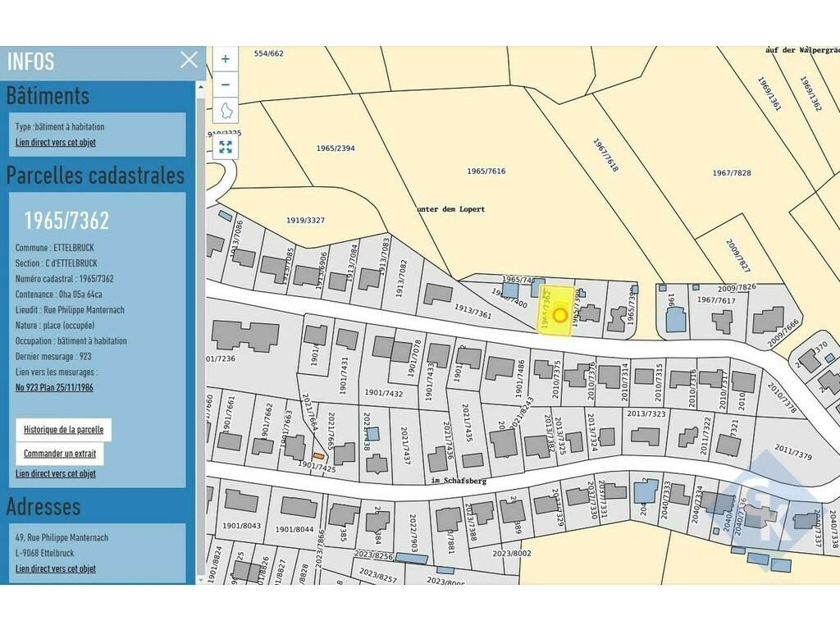Open Historique de la parcelle
Screen dimensions: 840x630
tap(63, 430)
